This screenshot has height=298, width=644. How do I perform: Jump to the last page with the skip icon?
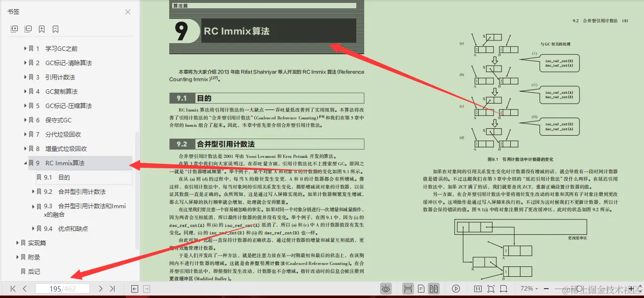(112, 289)
